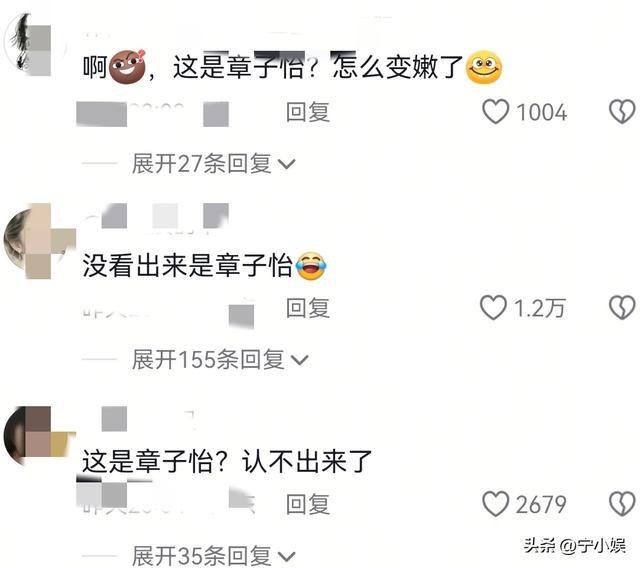Image resolution: width=640 pixels, height=568 pixels.
Task: Click the comment text '这是章子怡？认不出来了'
Action: pyautogui.click(x=227, y=461)
